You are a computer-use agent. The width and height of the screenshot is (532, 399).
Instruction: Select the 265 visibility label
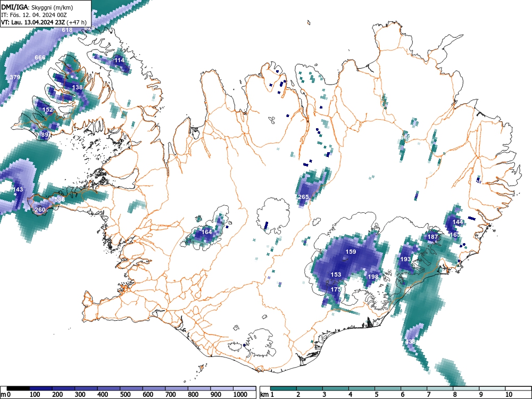(x=303, y=197)
